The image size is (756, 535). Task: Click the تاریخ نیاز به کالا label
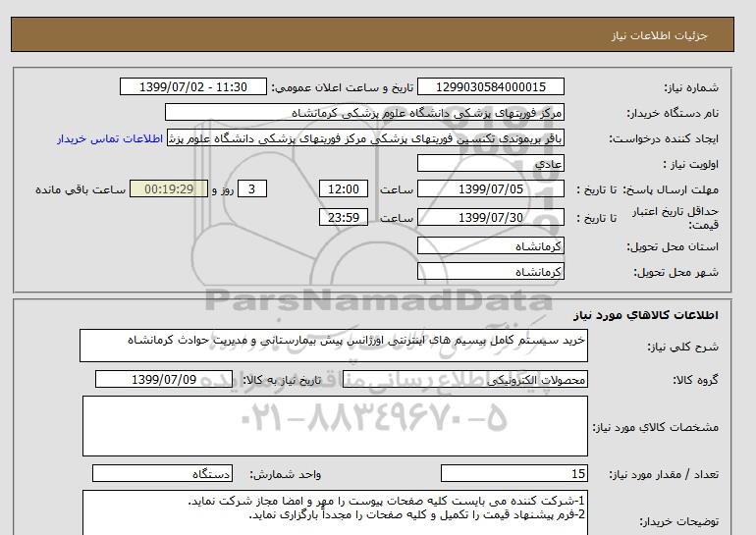pyautogui.click(x=281, y=380)
